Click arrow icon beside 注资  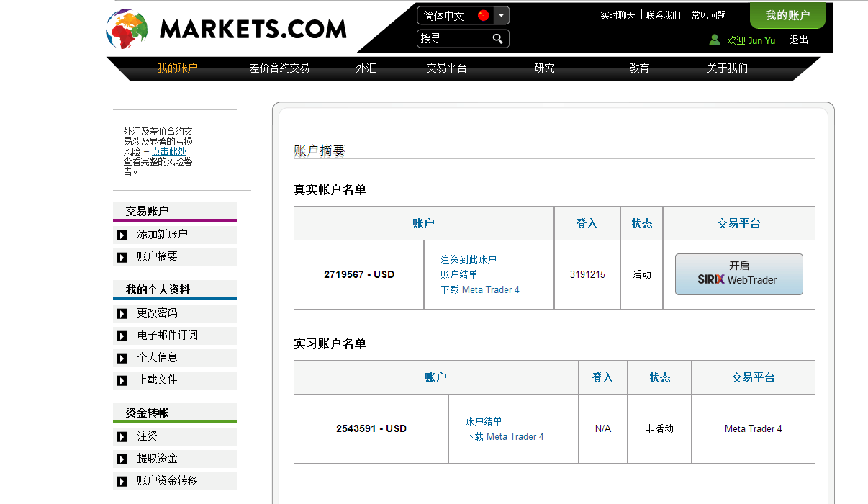pos(122,437)
